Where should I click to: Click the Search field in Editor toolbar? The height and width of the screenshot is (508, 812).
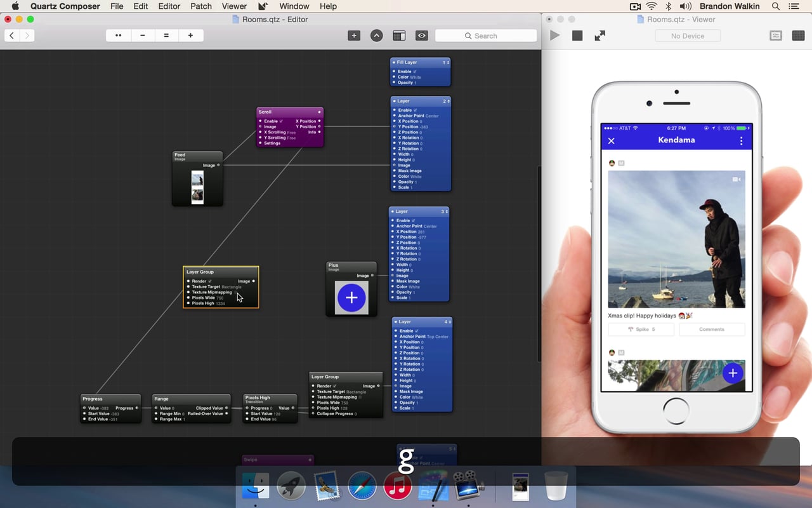tap(486, 36)
